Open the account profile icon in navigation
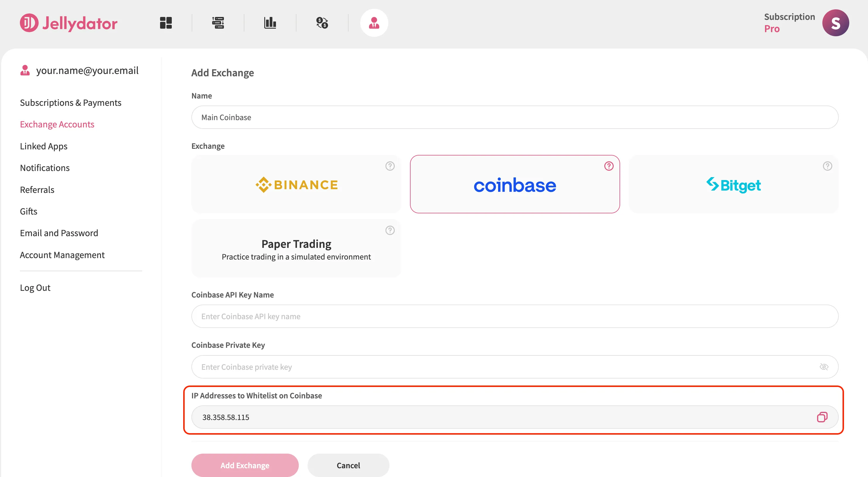 coord(374,23)
